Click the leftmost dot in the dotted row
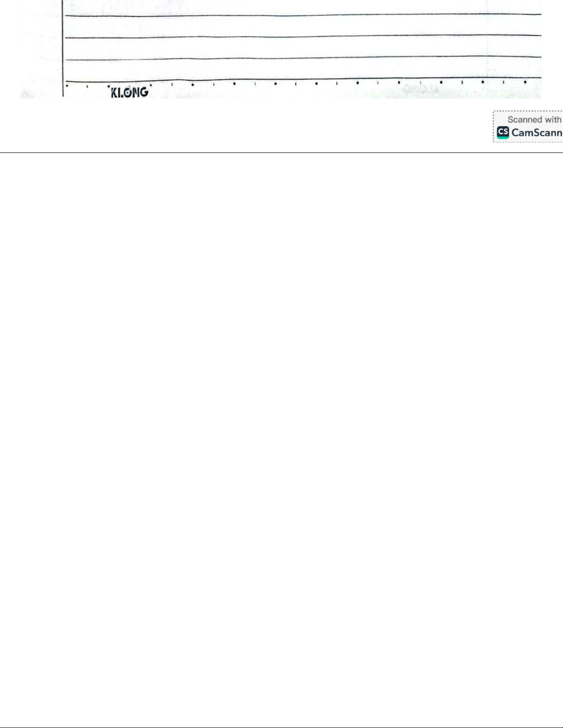Viewport: 563px width, 728px height. [67, 85]
